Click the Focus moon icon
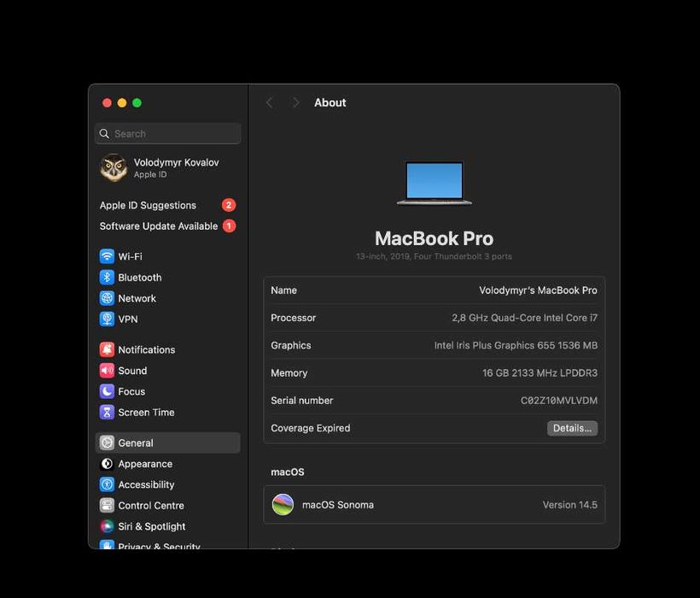This screenshot has width=700, height=598. [x=107, y=391]
